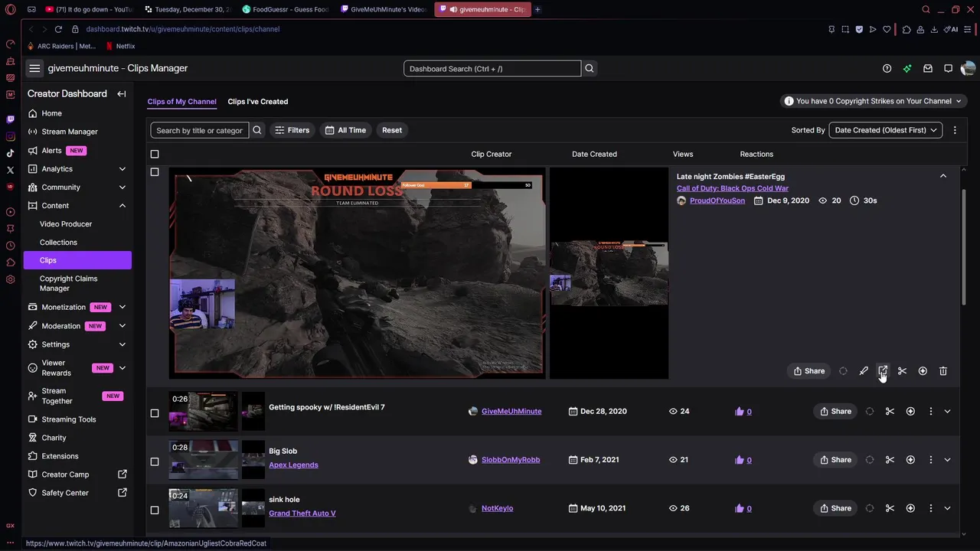Image resolution: width=980 pixels, height=551 pixels.
Task: Open Instagram in the Opera sidebar
Action: pyautogui.click(x=10, y=136)
